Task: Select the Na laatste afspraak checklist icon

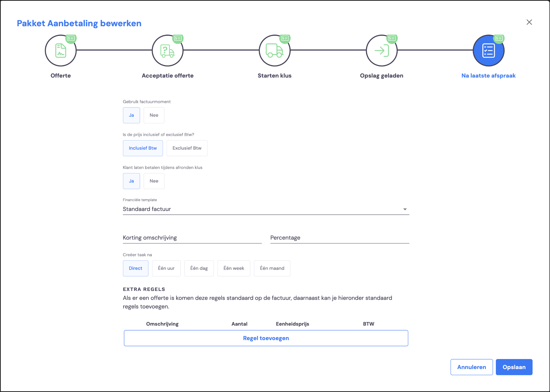Action: pos(488,50)
